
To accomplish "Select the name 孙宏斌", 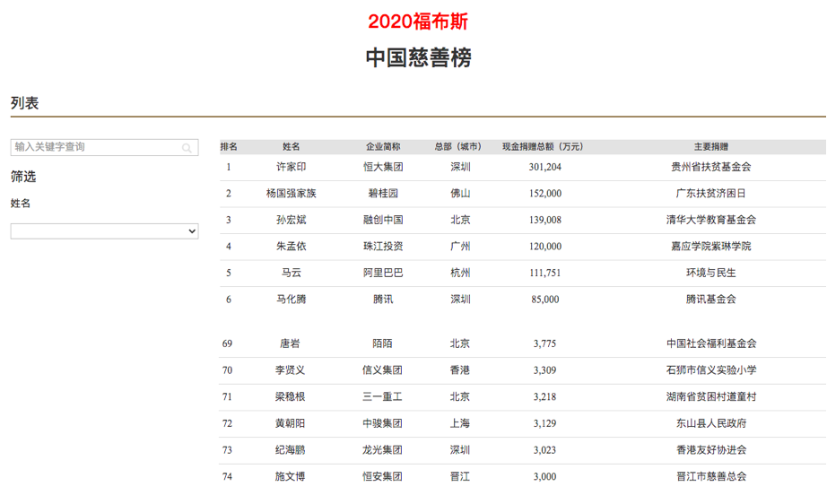I will (x=292, y=220).
